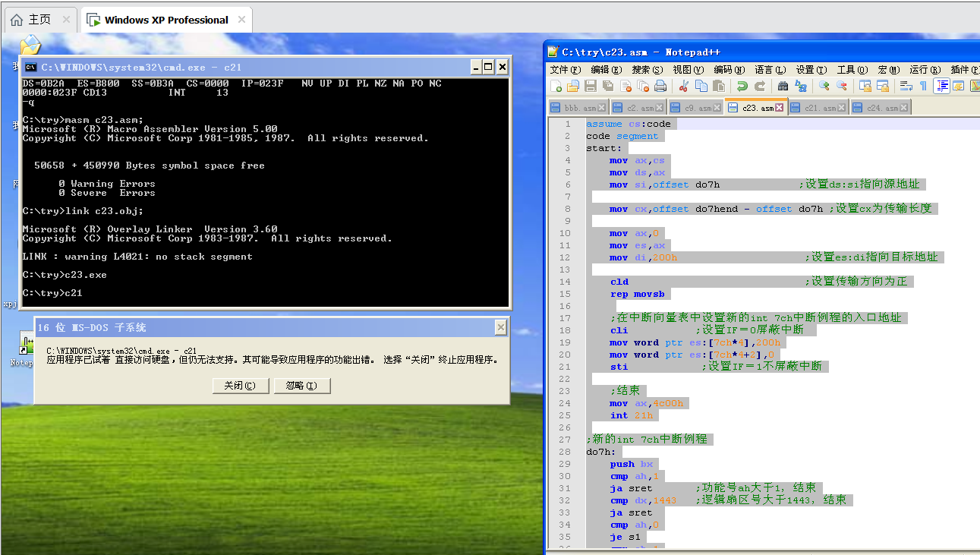Click the Save All icon in Notepad++
This screenshot has width=980, height=555.
click(x=608, y=86)
